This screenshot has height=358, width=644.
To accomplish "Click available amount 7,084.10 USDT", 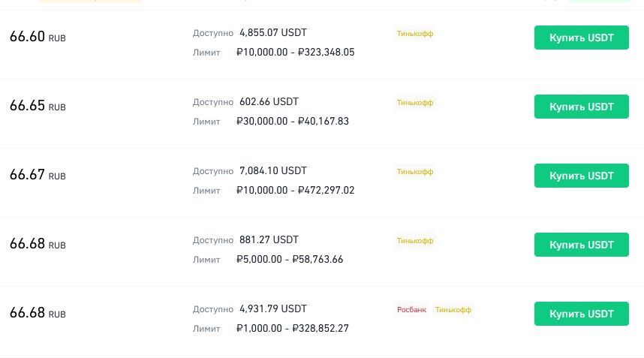I will (273, 171).
